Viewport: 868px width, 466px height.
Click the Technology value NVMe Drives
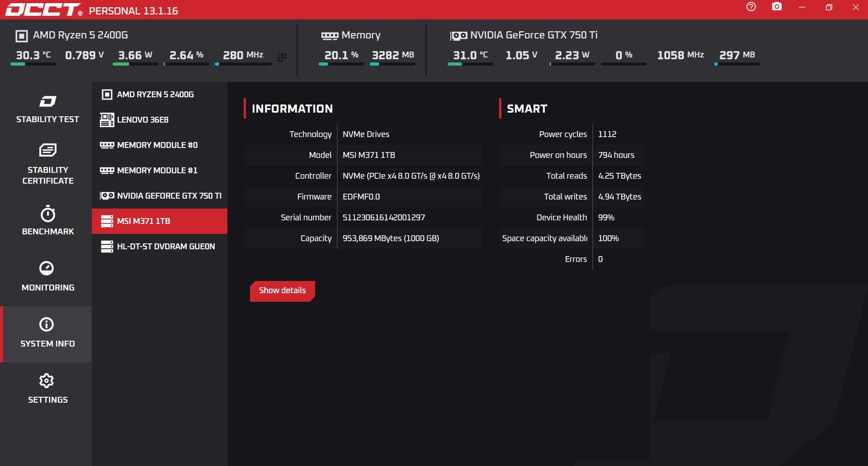[x=366, y=134]
